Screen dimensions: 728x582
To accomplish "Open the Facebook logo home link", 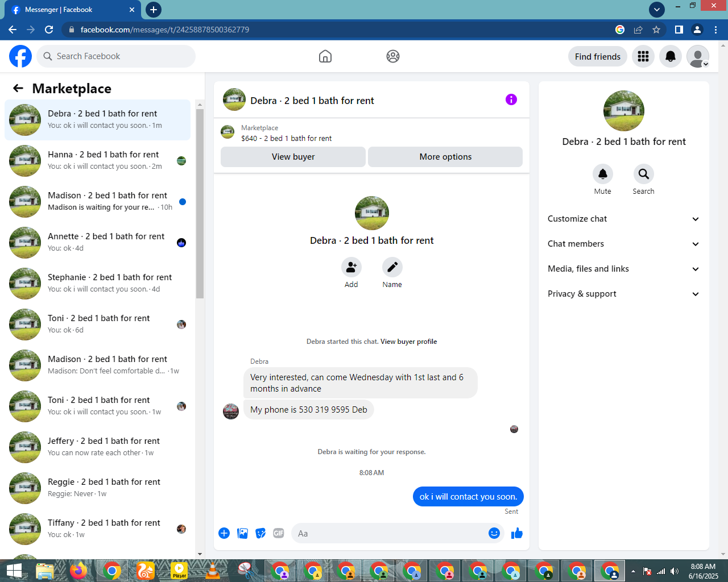I will pos(20,56).
